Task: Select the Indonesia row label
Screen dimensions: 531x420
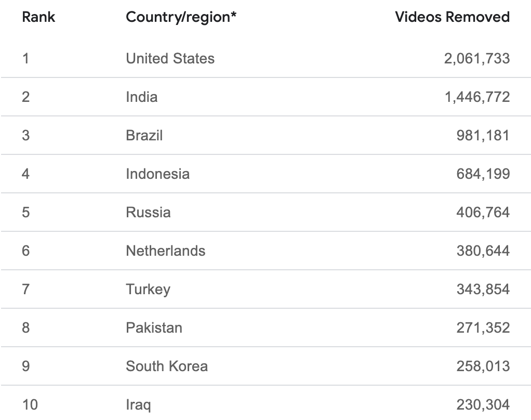Action: click(x=157, y=174)
